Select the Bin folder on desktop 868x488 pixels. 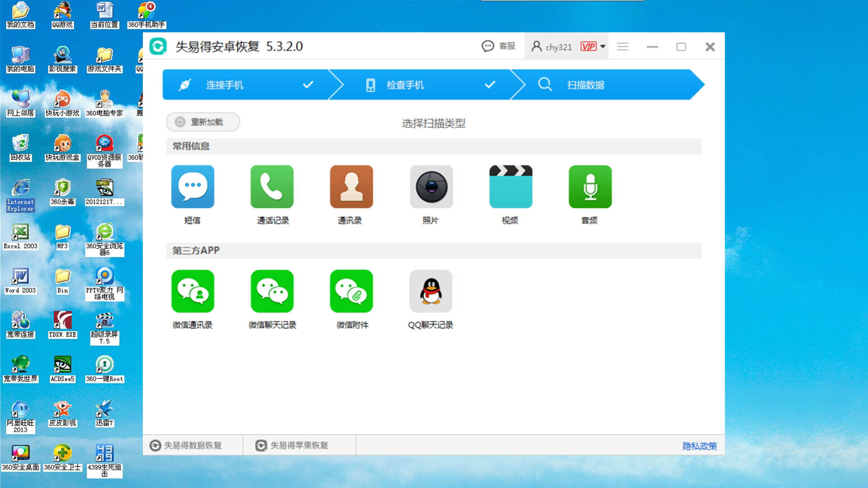[62, 281]
